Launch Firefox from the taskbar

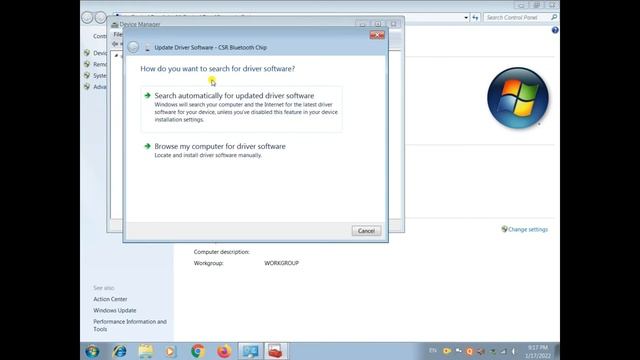coord(224,351)
